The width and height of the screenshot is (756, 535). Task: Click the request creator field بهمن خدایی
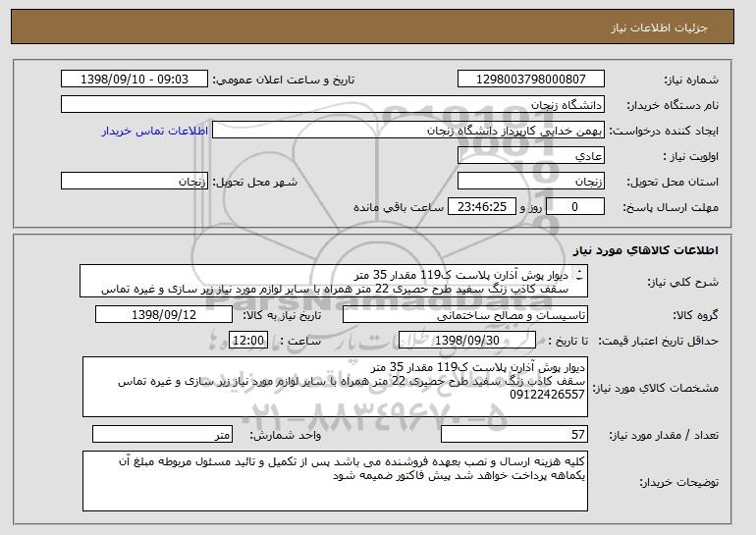[408, 131]
